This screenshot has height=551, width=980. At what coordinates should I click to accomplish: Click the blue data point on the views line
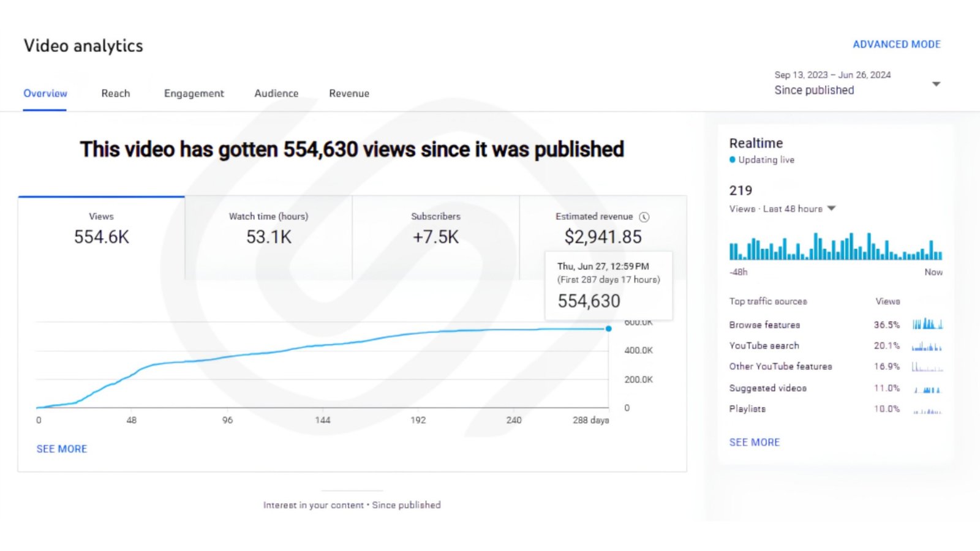pyautogui.click(x=608, y=329)
